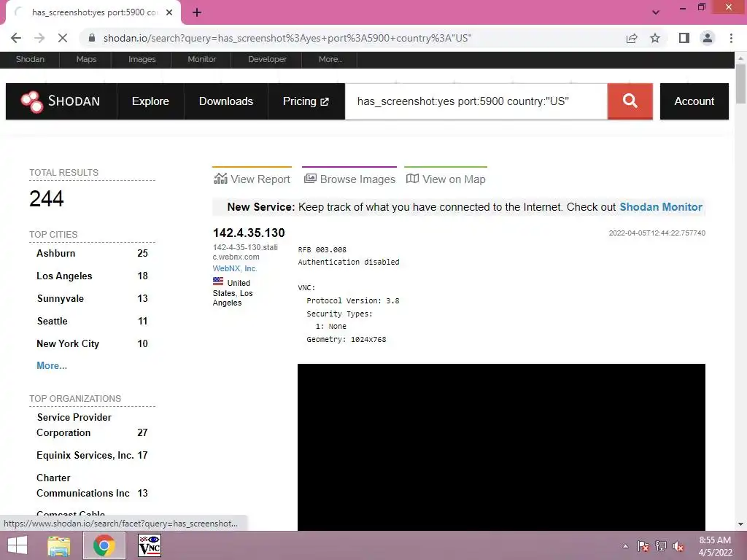Click the 2022-04-05T12:44:22 timestamp text
The width and height of the screenshot is (747, 560).
[657, 233]
